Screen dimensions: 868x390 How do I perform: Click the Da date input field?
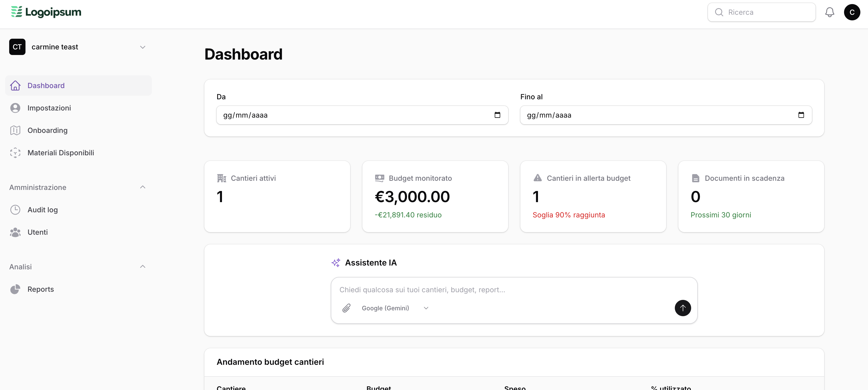click(362, 115)
